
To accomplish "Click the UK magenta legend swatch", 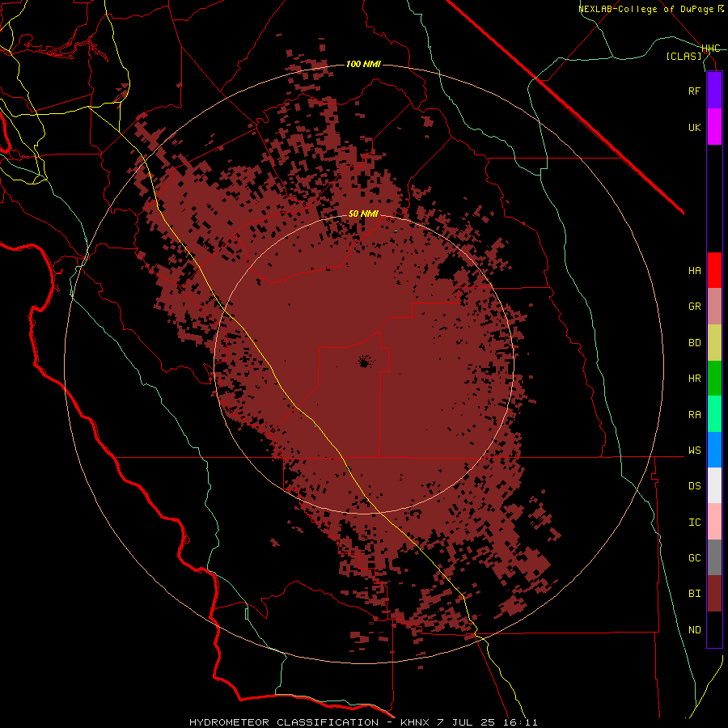I will click(x=714, y=127).
